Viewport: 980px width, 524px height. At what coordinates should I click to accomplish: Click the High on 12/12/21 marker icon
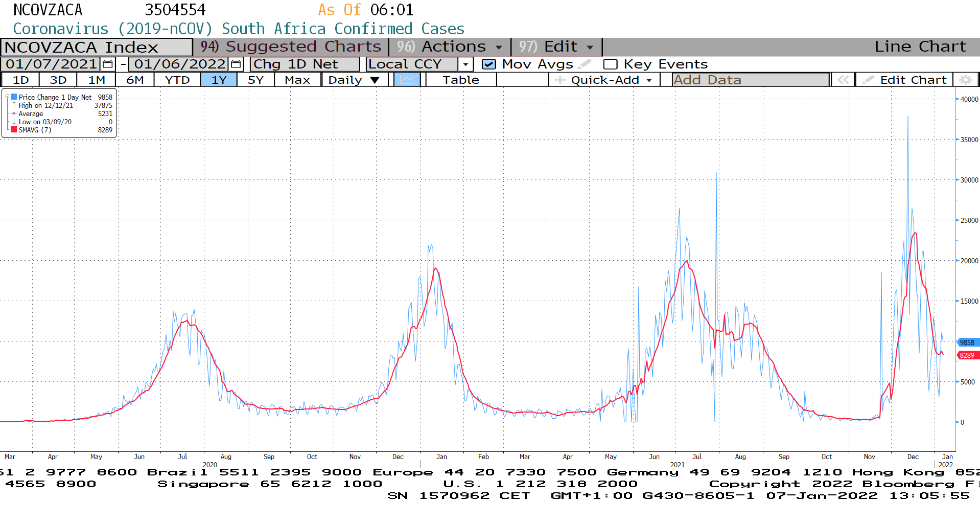[14, 105]
